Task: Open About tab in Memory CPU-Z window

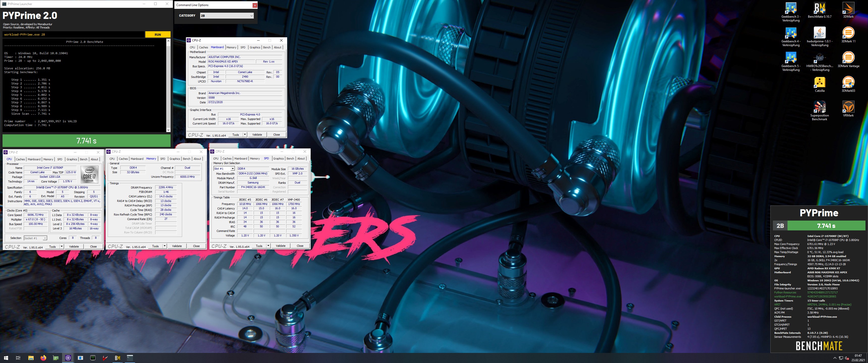Action: pos(198,159)
